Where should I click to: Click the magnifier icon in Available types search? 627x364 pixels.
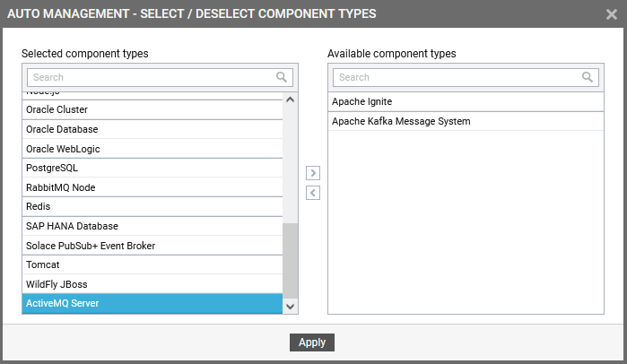(588, 77)
